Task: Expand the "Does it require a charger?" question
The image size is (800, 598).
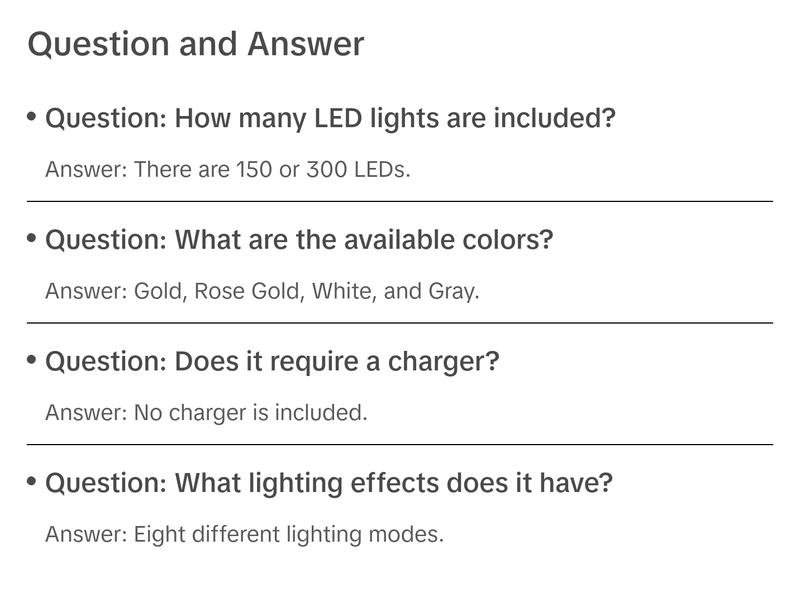Action: coord(271,361)
